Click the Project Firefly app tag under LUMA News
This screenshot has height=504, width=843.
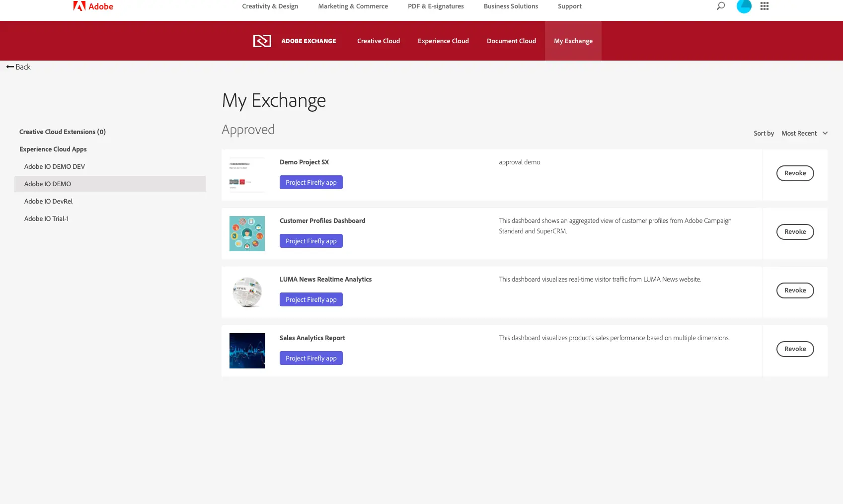[311, 299]
